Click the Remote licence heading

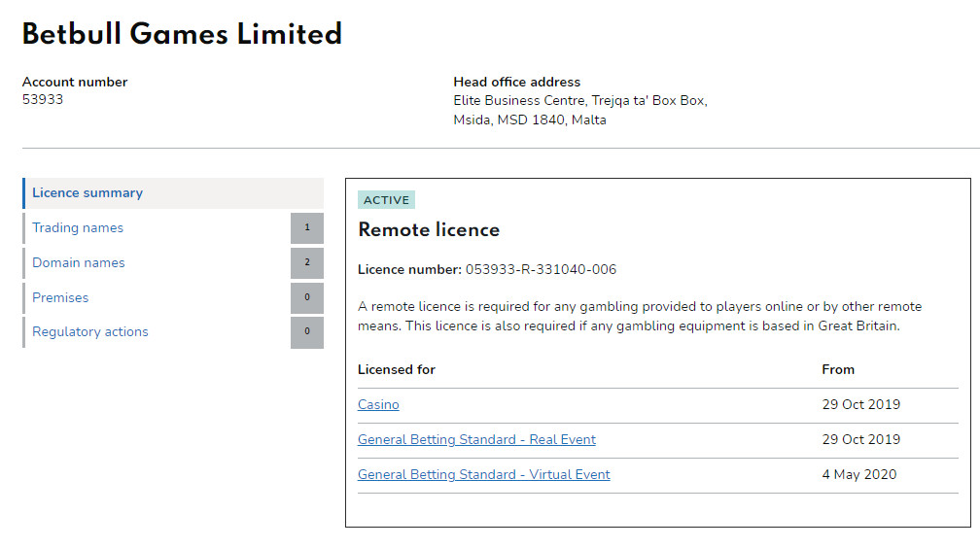(x=429, y=230)
